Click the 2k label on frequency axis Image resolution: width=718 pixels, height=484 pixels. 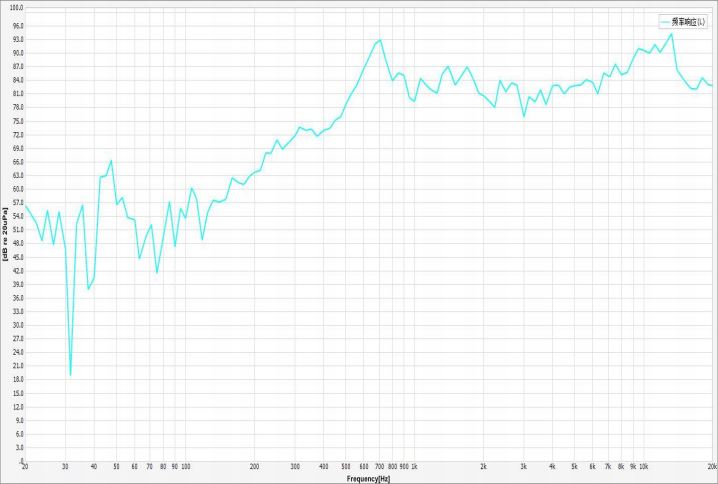(483, 467)
